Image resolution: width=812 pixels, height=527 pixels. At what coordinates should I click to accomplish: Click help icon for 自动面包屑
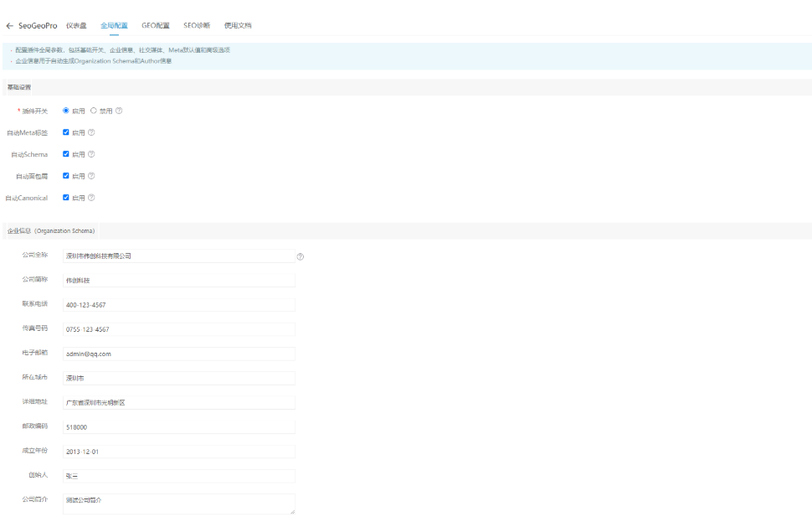91,176
